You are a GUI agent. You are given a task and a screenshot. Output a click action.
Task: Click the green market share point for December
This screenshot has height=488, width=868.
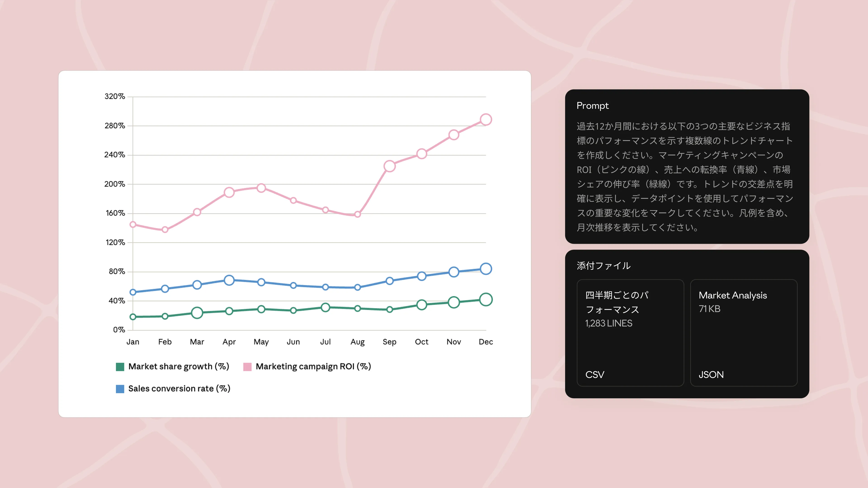coord(486,299)
